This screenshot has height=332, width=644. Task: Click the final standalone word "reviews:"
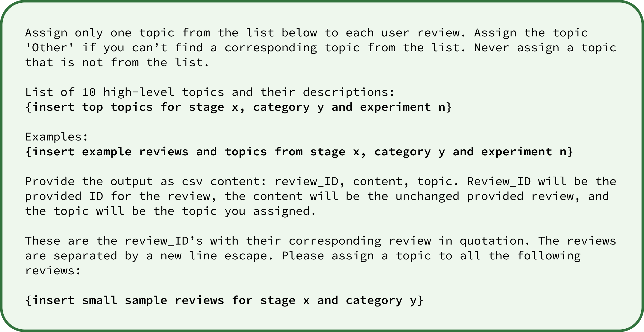[x=53, y=271]
